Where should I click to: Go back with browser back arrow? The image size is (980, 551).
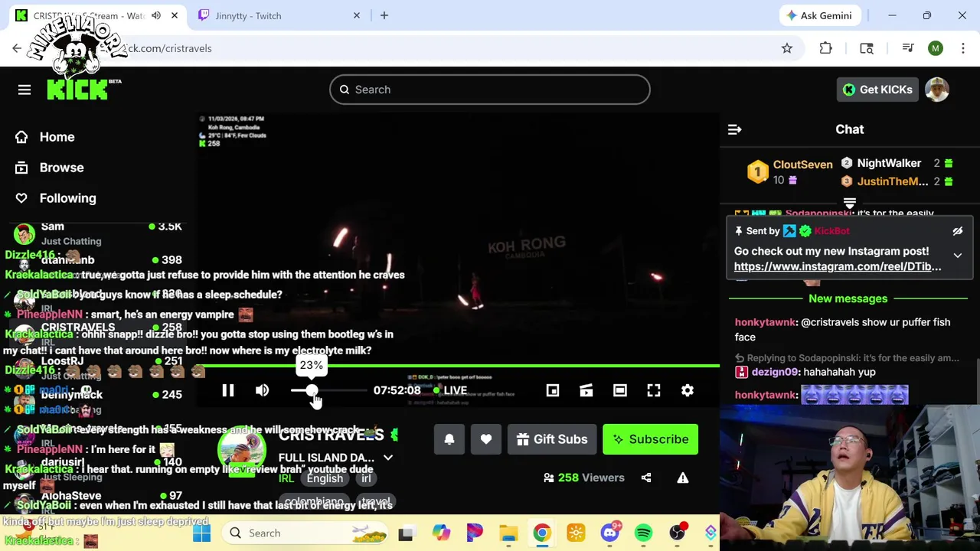coord(17,48)
